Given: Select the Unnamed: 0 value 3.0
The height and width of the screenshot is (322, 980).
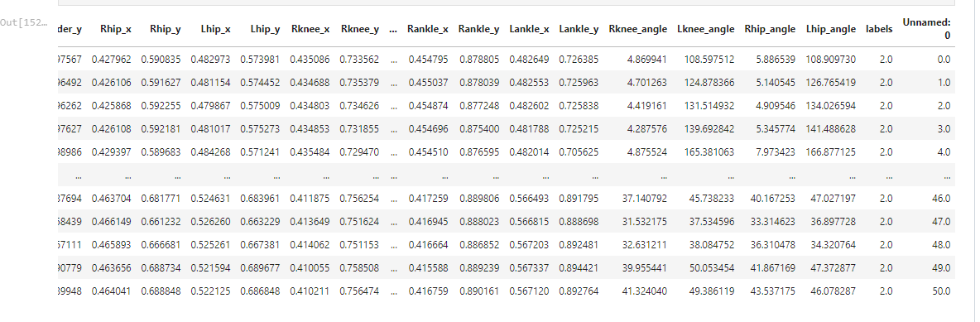Looking at the screenshot, I should coord(944,129).
